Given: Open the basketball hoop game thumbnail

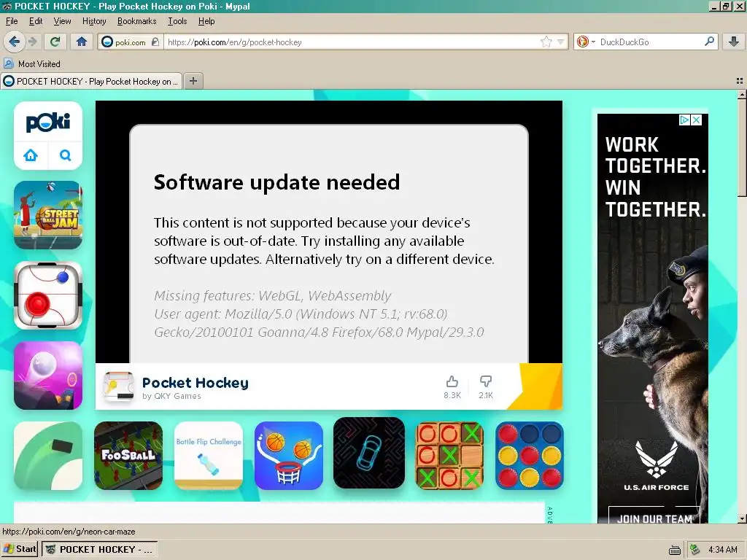Looking at the screenshot, I should click(x=289, y=456).
